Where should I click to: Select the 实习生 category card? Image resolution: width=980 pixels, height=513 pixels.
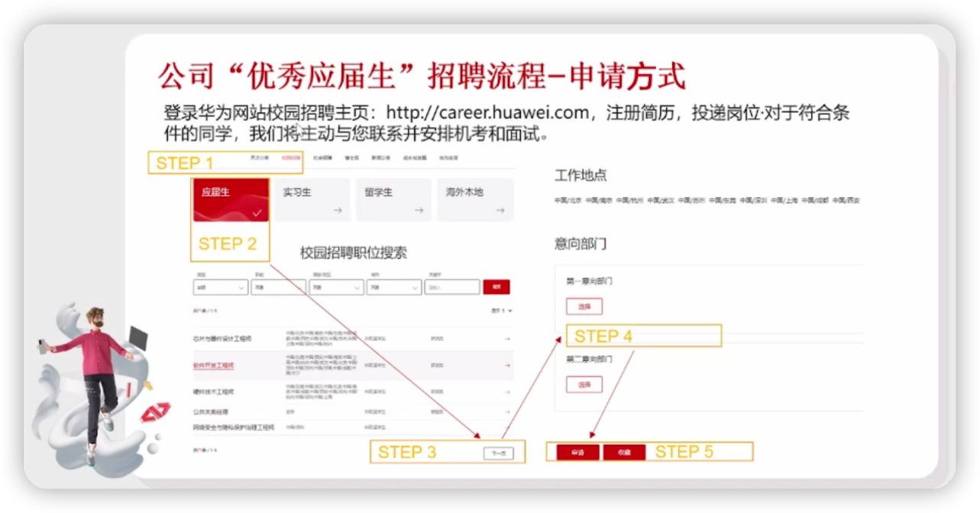[312, 200]
